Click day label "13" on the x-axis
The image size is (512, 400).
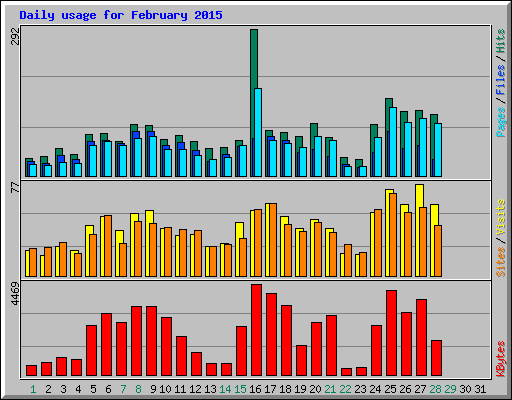(x=210, y=389)
